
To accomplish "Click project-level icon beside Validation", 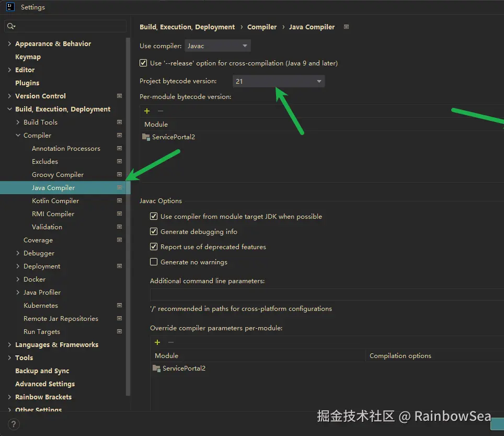I will 119,227.
